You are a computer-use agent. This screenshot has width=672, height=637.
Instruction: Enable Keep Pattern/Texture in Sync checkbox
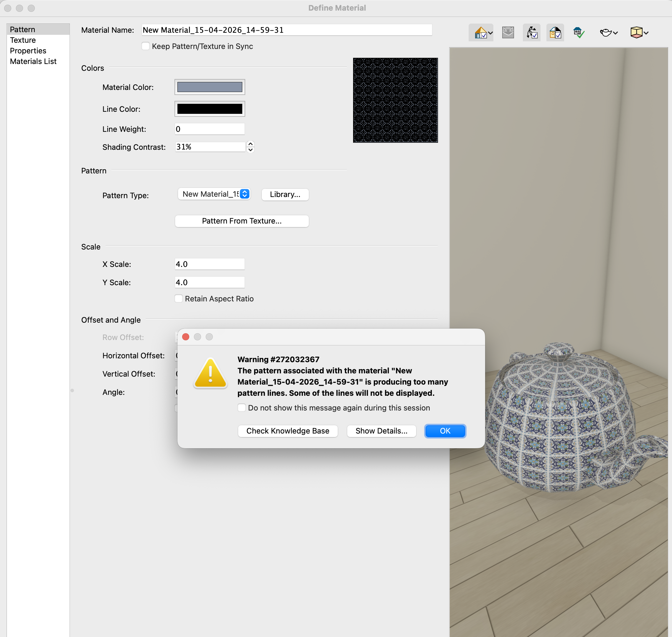(x=146, y=46)
